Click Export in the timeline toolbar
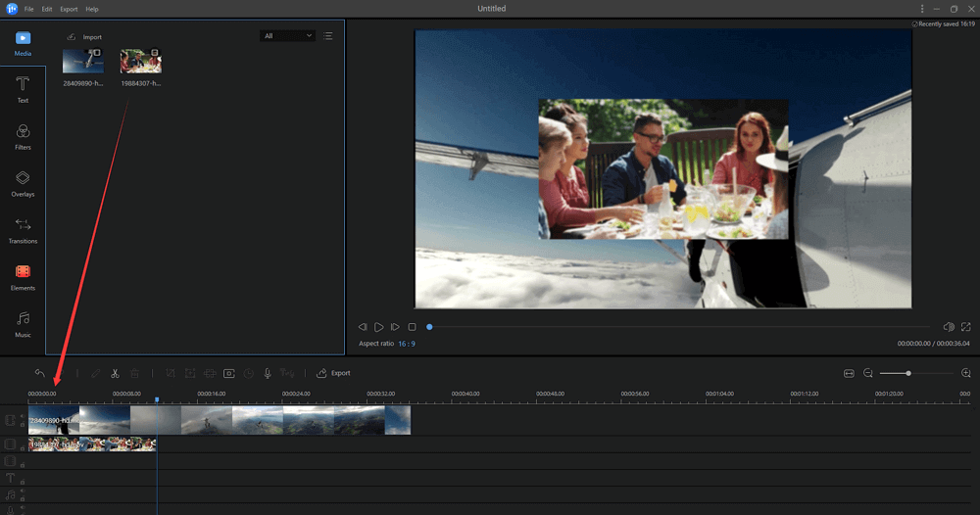This screenshot has width=980, height=515. (x=333, y=373)
